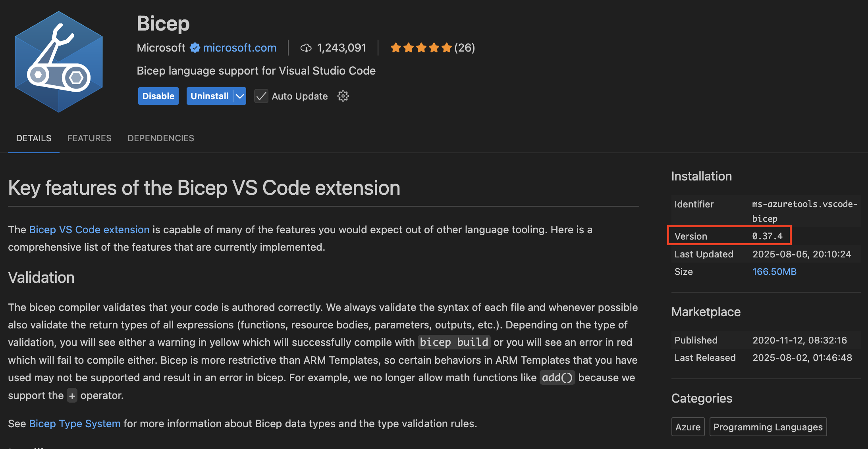Follow the microsoft.com publisher link
The width and height of the screenshot is (868, 449).
click(x=239, y=48)
